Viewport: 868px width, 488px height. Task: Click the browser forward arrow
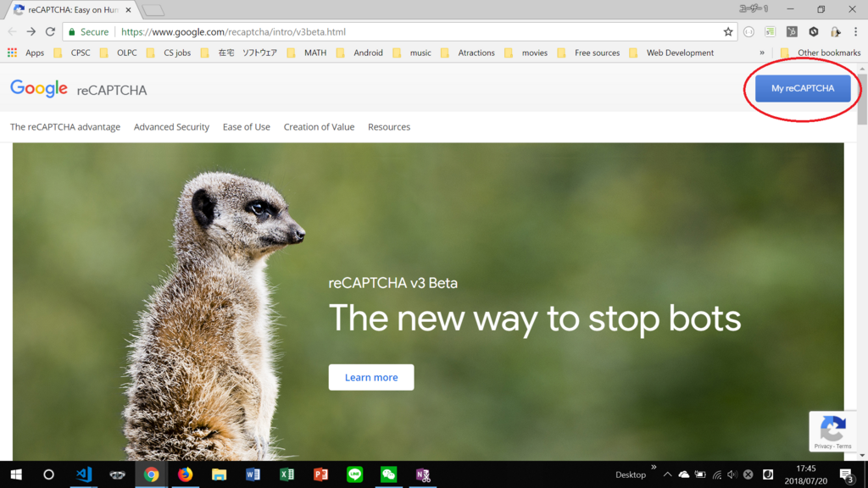31,32
